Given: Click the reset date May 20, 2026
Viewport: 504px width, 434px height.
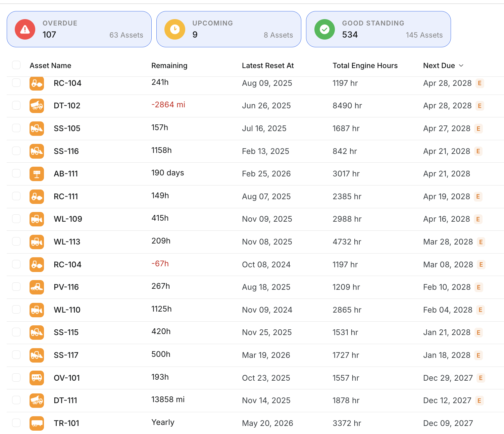Looking at the screenshot, I should pos(268,423).
